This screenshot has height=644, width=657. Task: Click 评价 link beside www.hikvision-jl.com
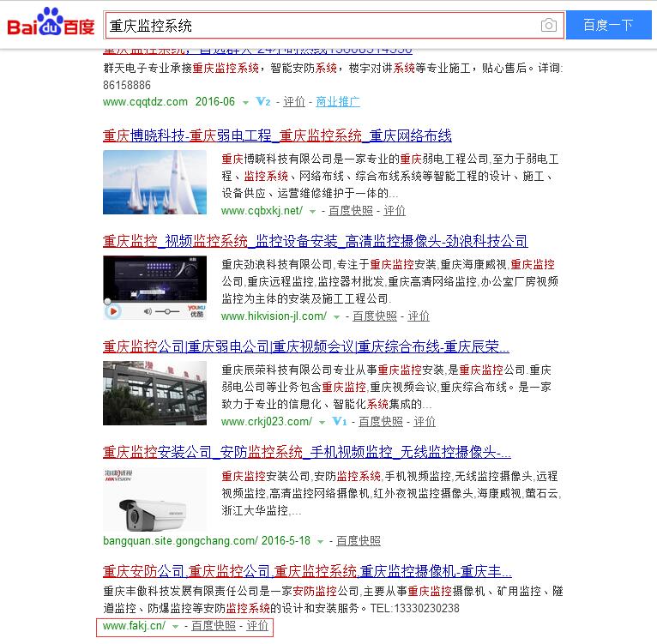coord(419,316)
